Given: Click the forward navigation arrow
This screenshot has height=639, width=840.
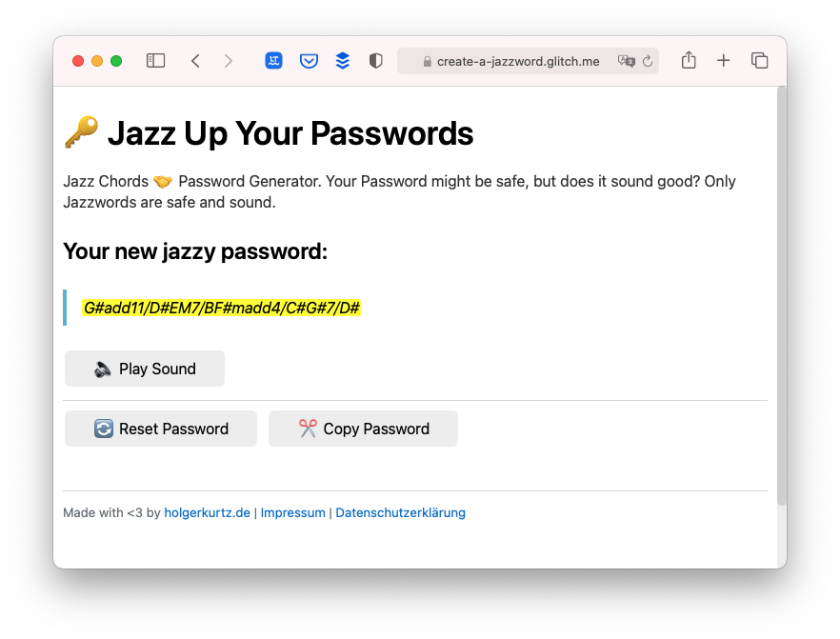Looking at the screenshot, I should pyautogui.click(x=229, y=60).
